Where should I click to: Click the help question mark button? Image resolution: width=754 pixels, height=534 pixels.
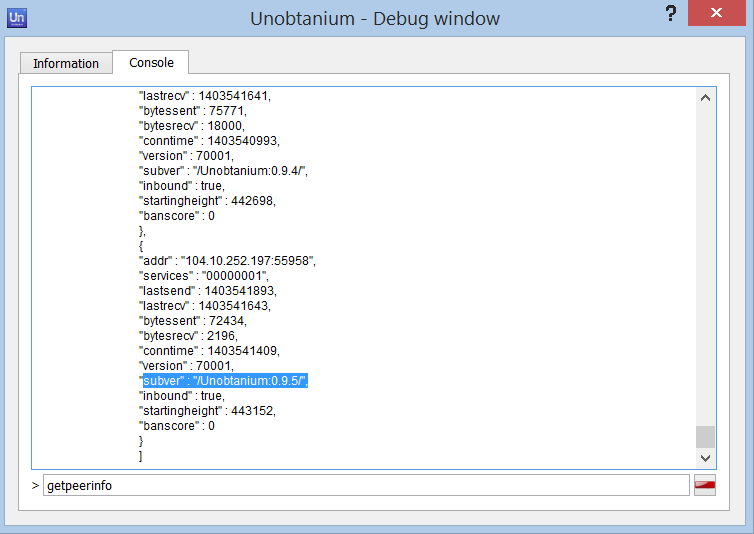pyautogui.click(x=671, y=13)
